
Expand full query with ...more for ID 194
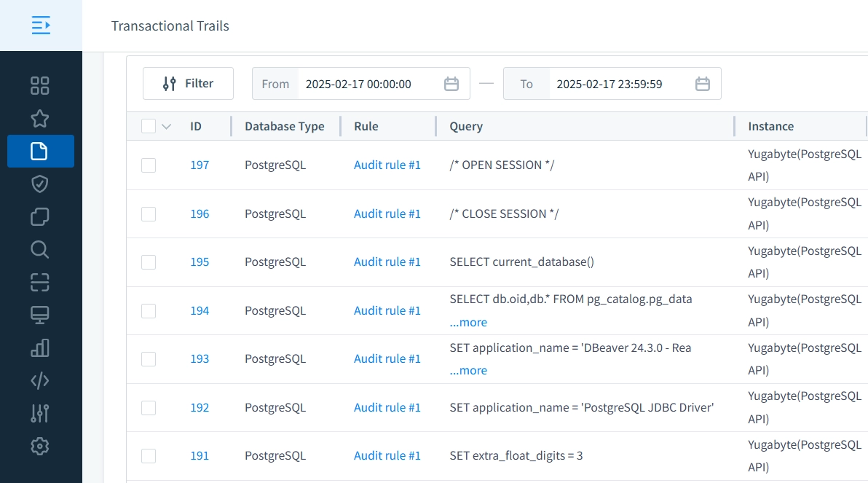(x=468, y=322)
